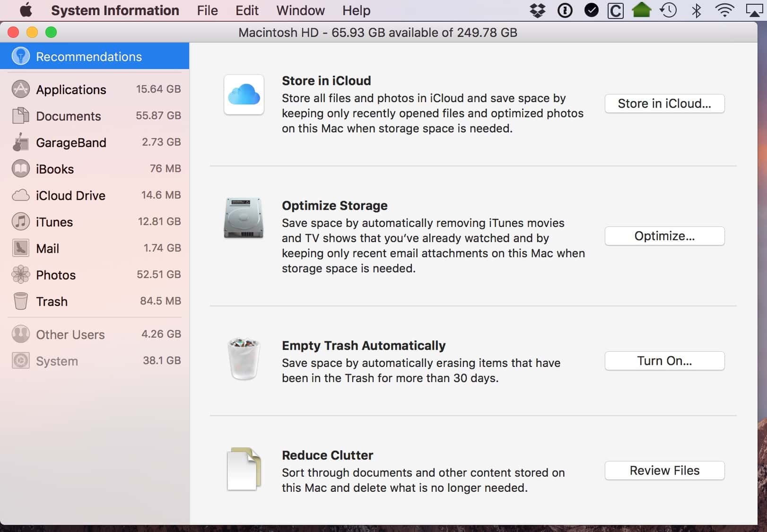
Task: Select the Photos category label
Action: click(x=56, y=275)
